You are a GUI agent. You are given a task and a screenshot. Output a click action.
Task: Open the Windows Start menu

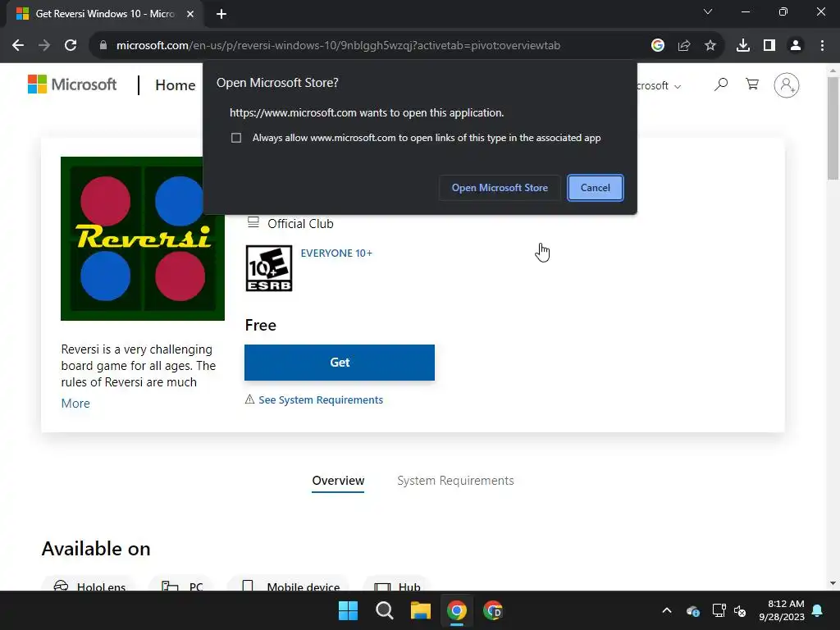click(348, 610)
